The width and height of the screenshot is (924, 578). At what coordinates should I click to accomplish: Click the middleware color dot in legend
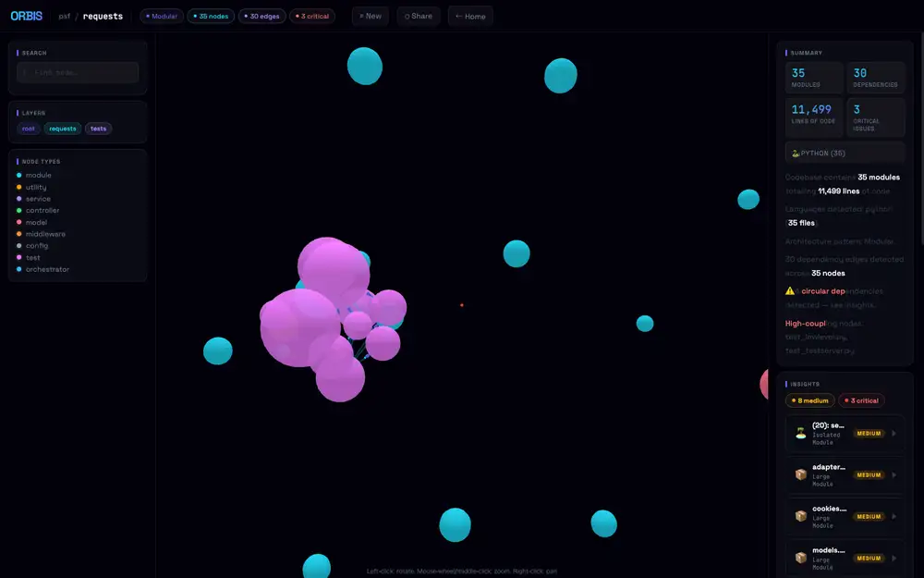pyautogui.click(x=18, y=234)
